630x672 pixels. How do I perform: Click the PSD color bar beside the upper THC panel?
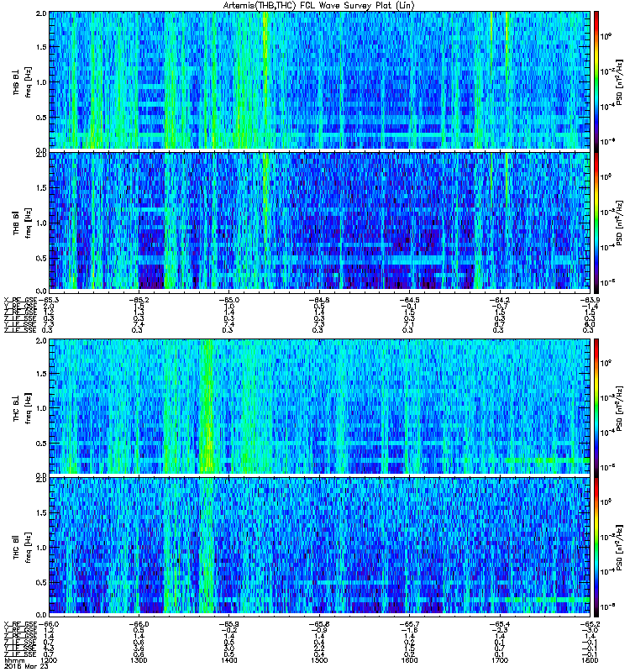[x=596, y=407]
